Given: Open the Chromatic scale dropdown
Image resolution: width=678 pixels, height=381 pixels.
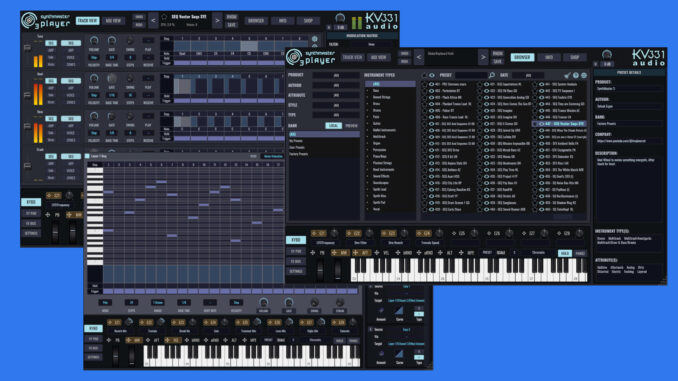Looking at the screenshot, I should coord(538,253).
